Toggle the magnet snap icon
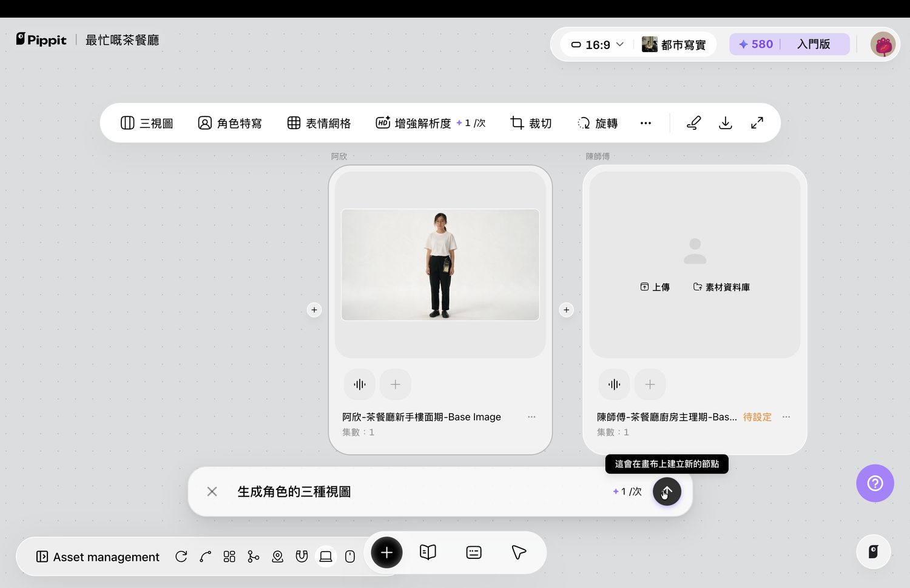The image size is (910, 588). click(302, 556)
